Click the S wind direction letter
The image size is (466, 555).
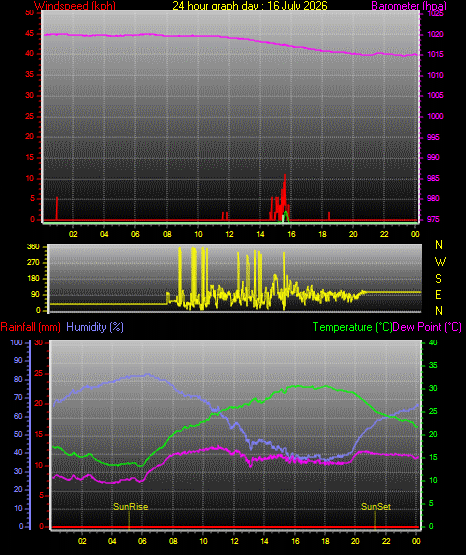(x=438, y=279)
